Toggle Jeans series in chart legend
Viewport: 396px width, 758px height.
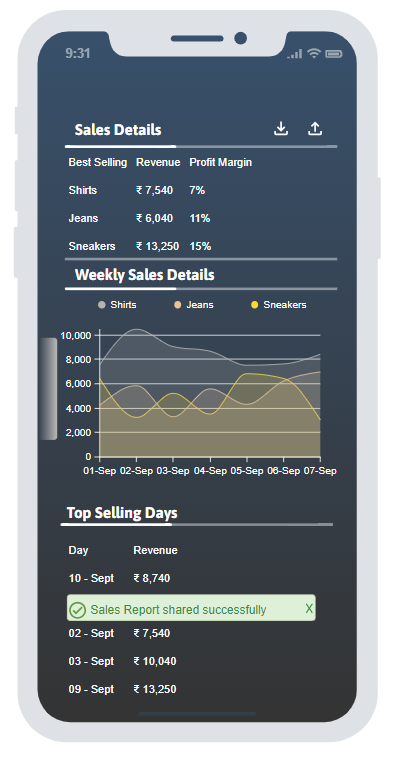[x=193, y=305]
